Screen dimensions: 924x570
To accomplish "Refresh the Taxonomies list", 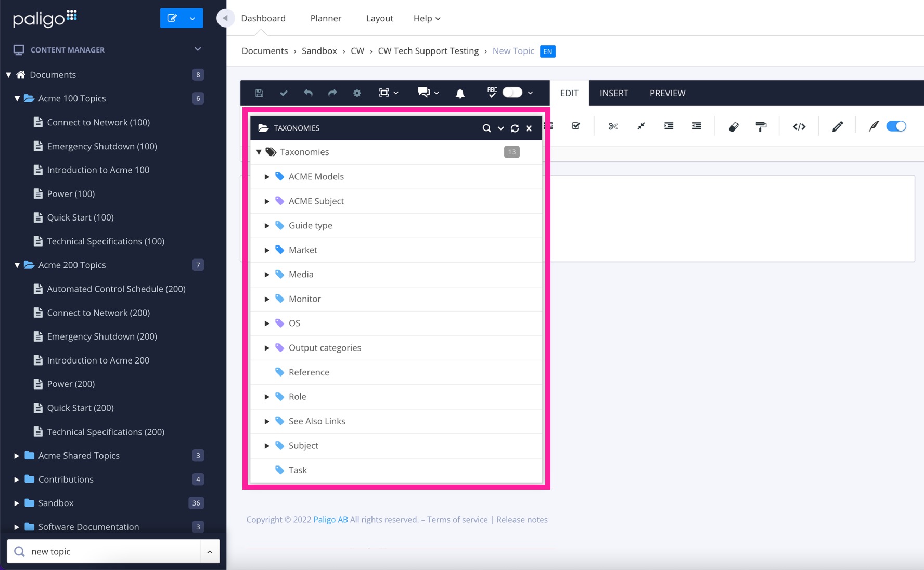I will [515, 128].
